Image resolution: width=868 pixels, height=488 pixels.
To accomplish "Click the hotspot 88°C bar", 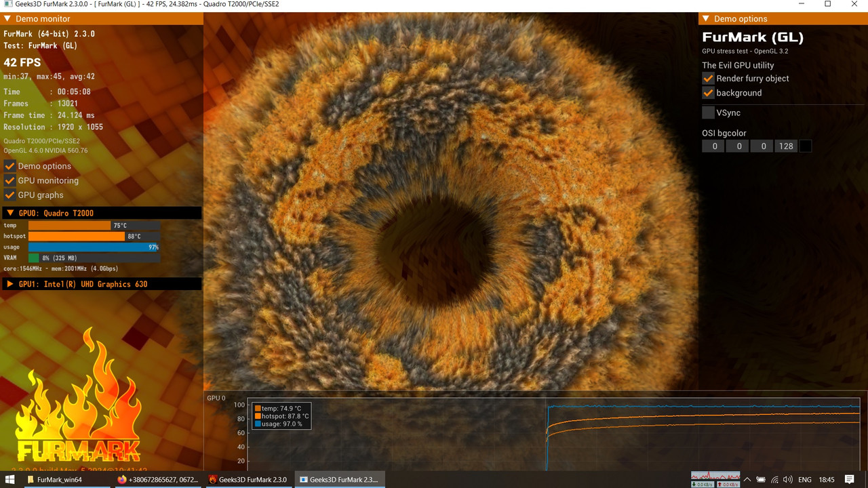I will click(77, 236).
